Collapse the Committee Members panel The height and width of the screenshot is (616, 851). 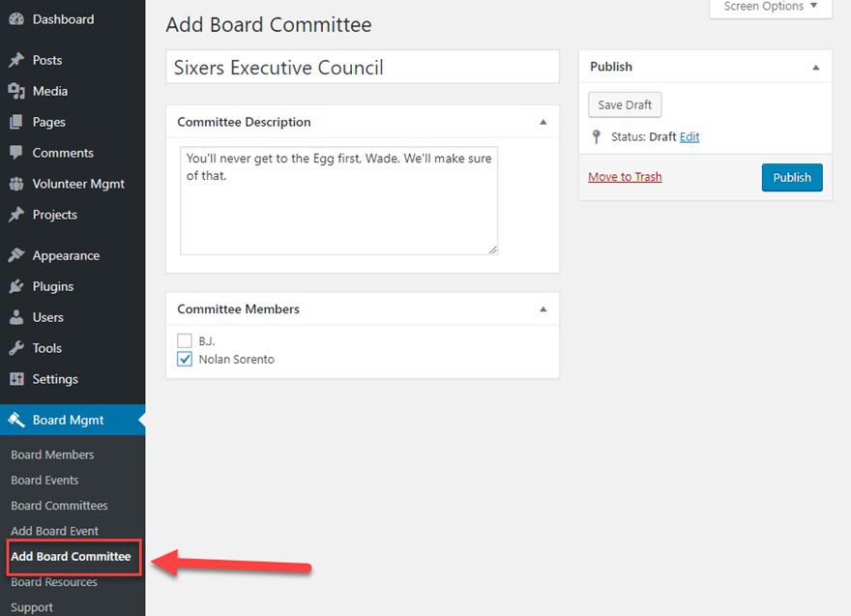coord(544,308)
